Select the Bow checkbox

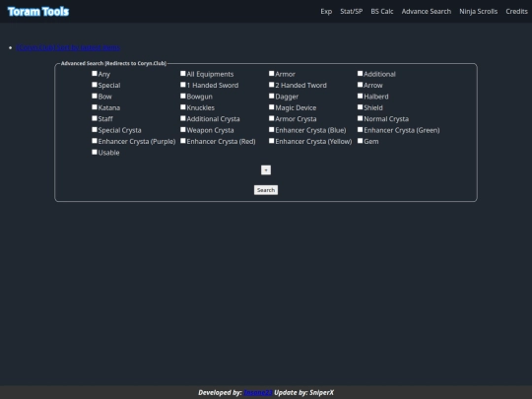[x=95, y=96]
